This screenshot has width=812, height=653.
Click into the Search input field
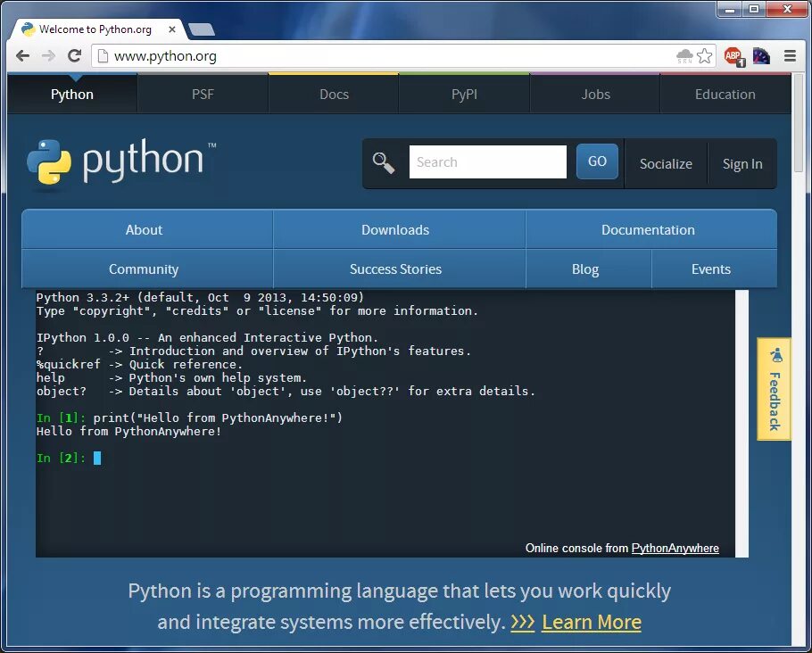pyautogui.click(x=488, y=162)
